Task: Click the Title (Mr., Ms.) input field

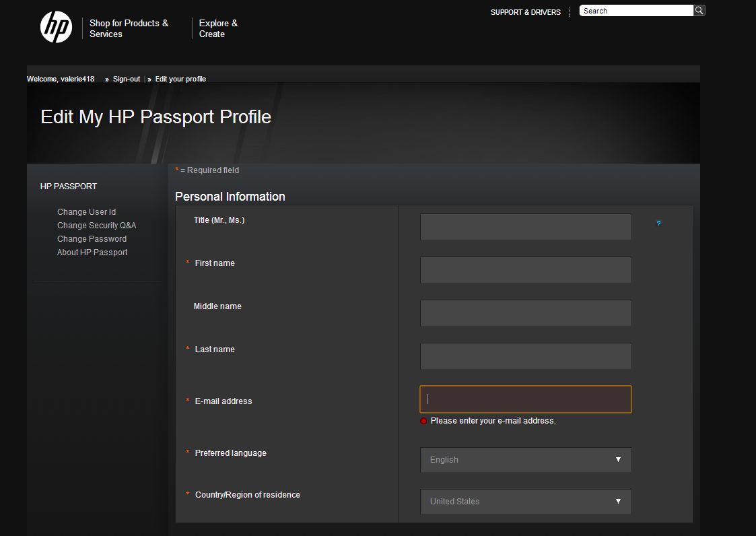Action: (526, 227)
